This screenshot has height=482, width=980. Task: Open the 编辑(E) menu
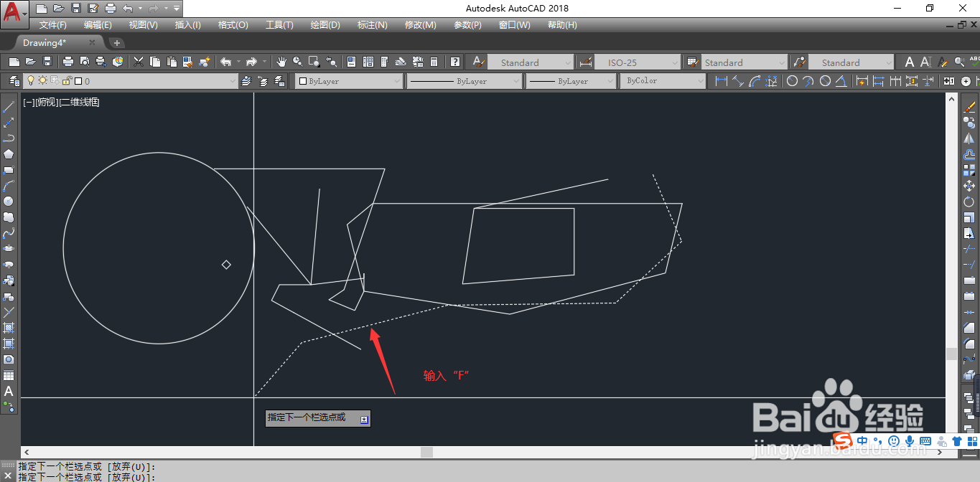click(98, 25)
